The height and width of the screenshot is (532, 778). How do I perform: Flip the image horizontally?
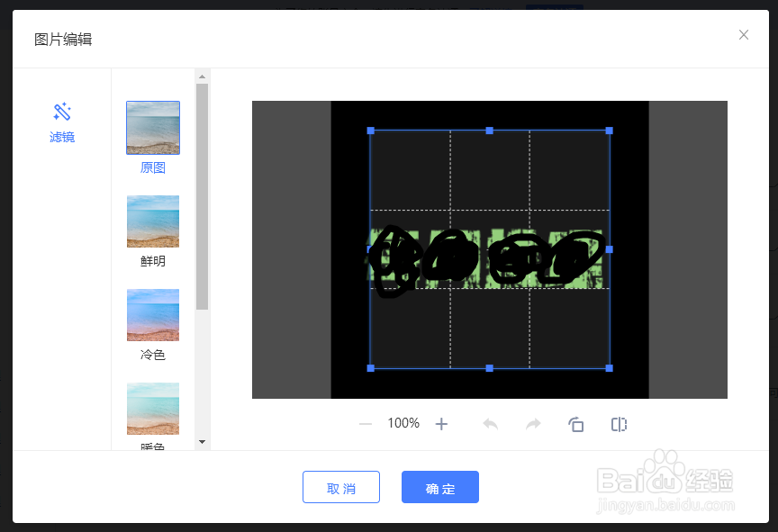[619, 424]
